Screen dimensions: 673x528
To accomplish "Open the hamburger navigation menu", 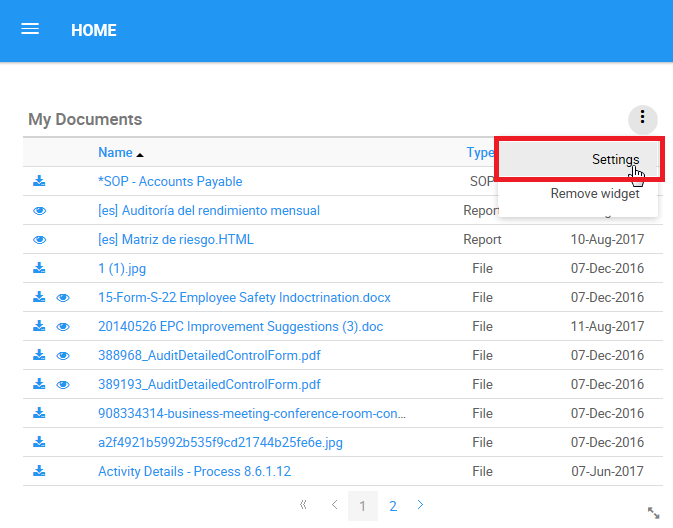I will click(30, 29).
